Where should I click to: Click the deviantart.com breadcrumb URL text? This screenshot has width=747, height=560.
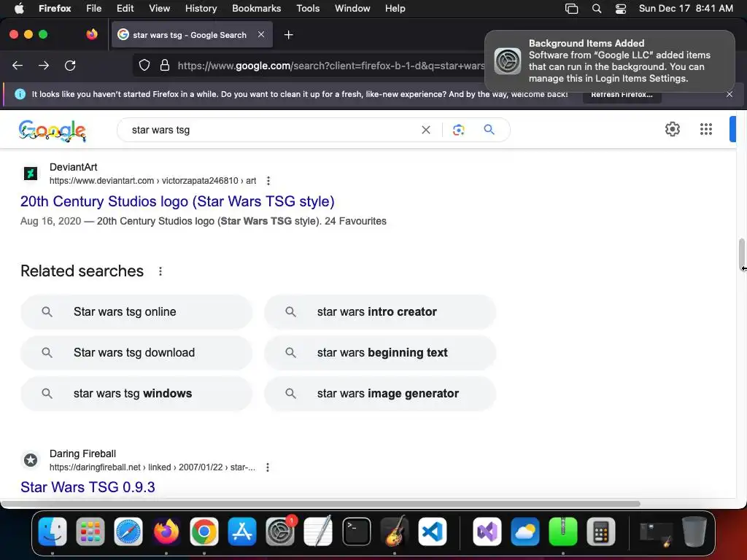pyautogui.click(x=153, y=181)
